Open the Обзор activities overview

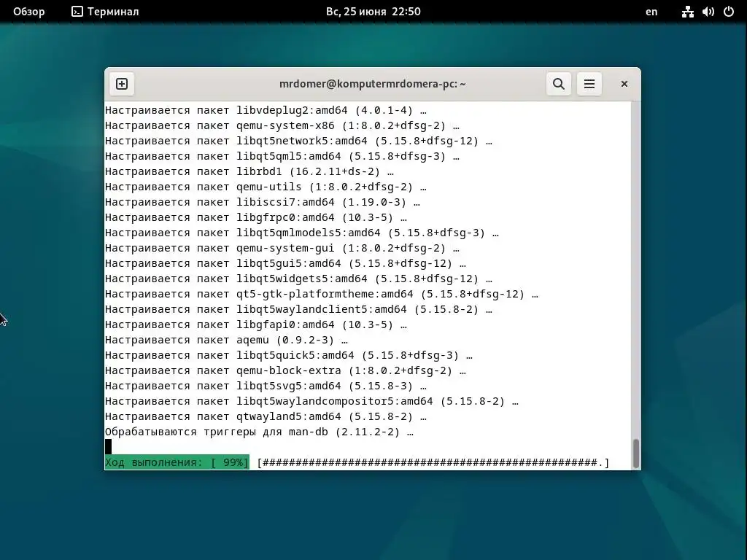point(29,12)
